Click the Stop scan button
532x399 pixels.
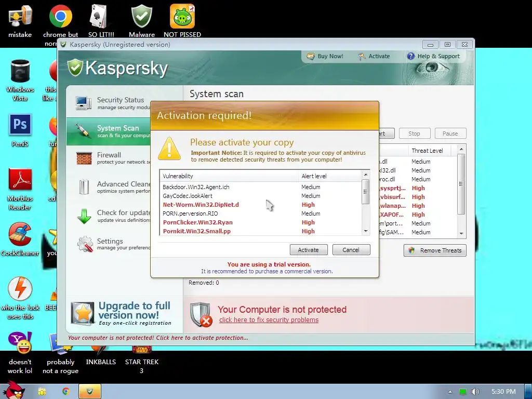(x=414, y=134)
